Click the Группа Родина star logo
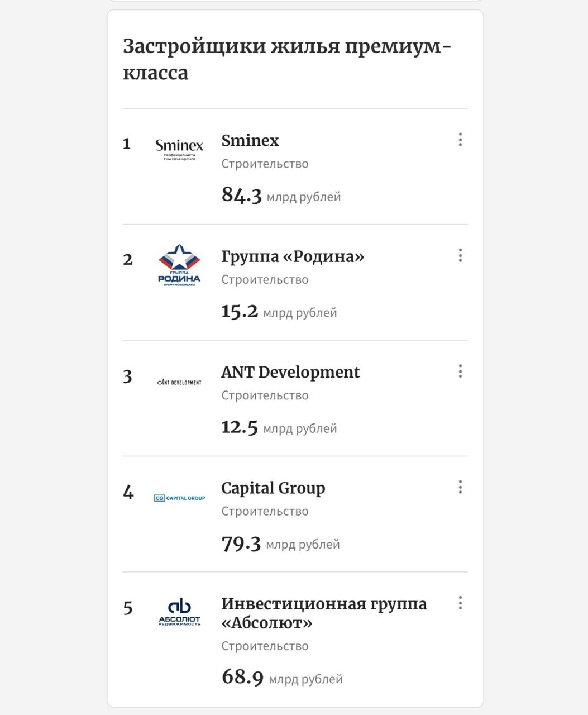 179,265
